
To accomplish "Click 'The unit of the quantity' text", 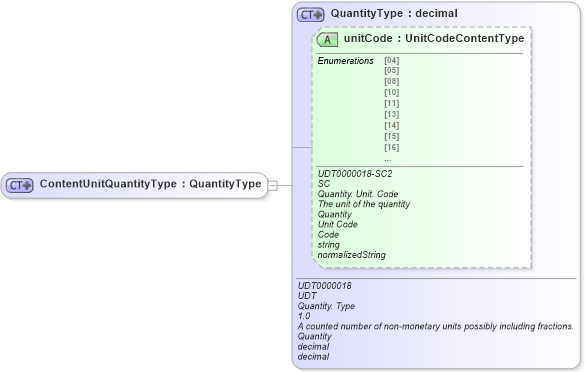I will (x=364, y=204).
